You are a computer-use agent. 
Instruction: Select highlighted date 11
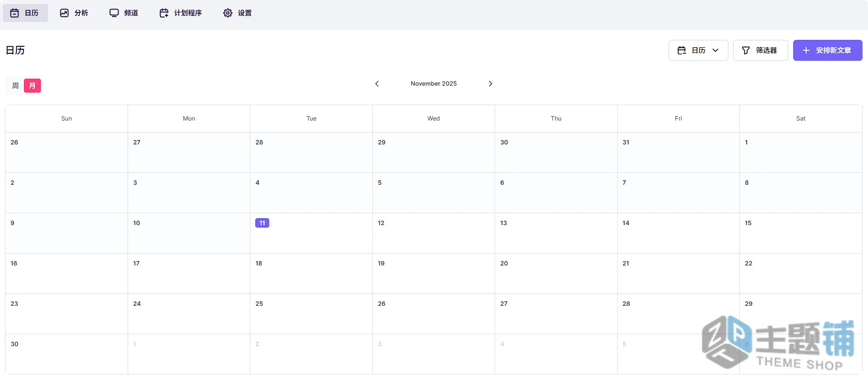click(x=262, y=223)
